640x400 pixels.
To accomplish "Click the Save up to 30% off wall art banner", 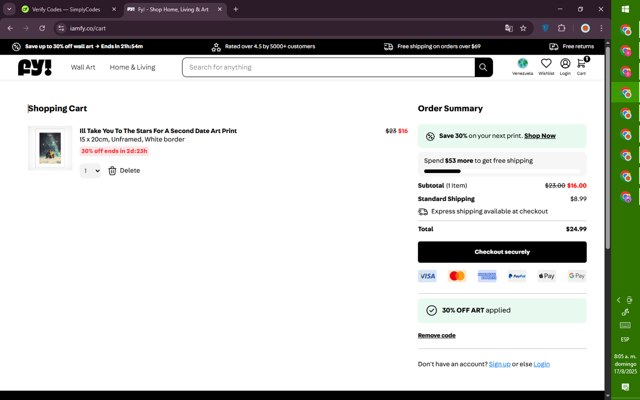I will pyautogui.click(x=84, y=46).
